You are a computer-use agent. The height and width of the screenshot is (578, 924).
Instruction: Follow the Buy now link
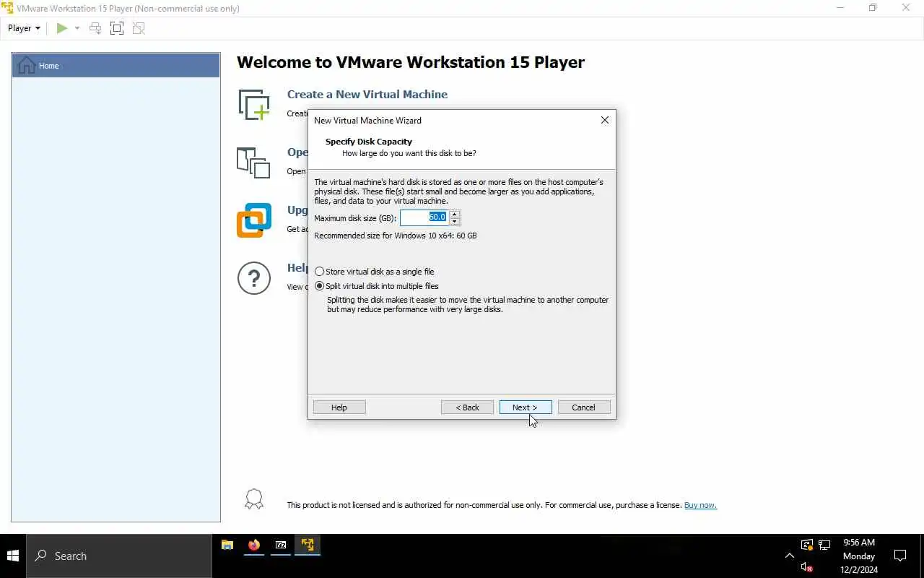[x=700, y=505]
